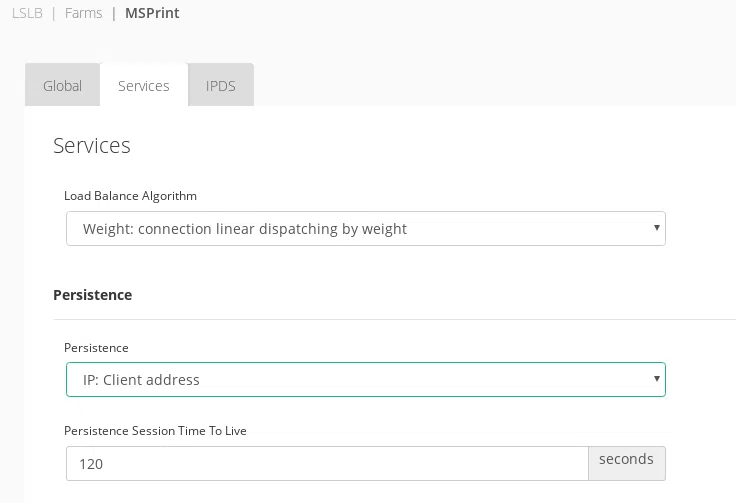
Task: Click the Load Balance Algorithm dropdown arrow
Action: point(656,228)
